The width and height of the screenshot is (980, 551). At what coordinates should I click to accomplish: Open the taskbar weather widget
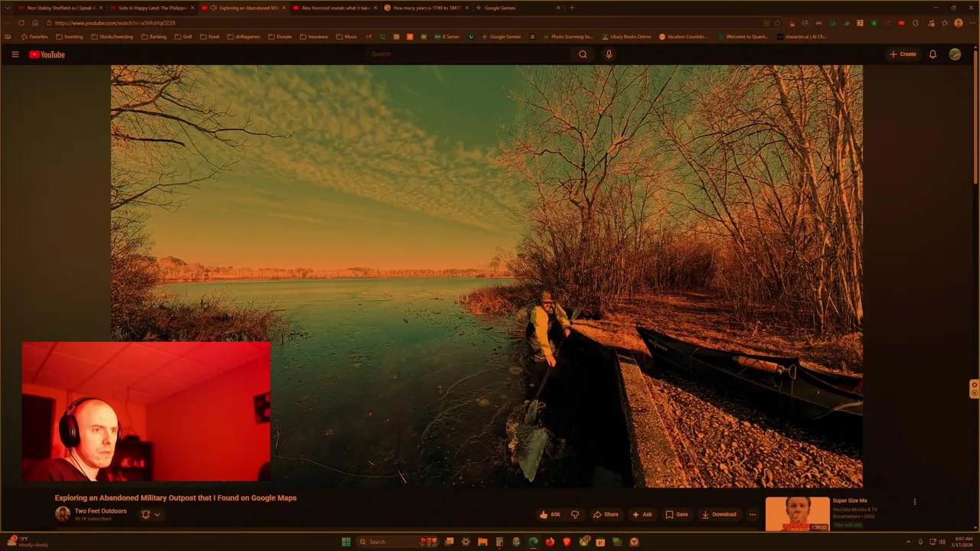(x=28, y=542)
